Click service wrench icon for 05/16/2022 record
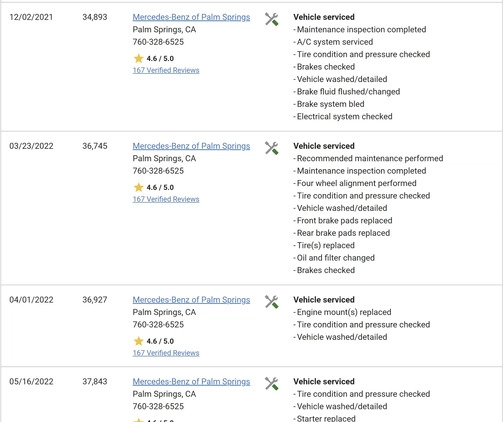This screenshot has width=504, height=422. [272, 384]
